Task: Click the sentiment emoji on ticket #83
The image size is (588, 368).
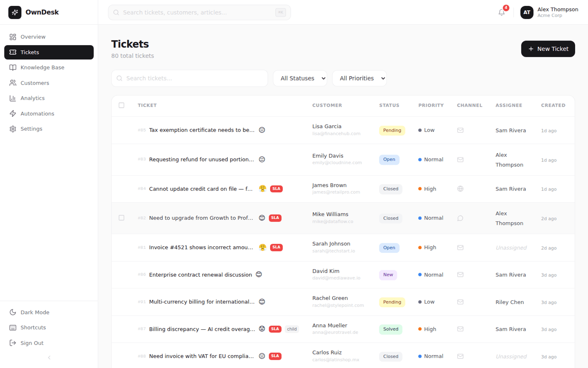Action: 262,159
